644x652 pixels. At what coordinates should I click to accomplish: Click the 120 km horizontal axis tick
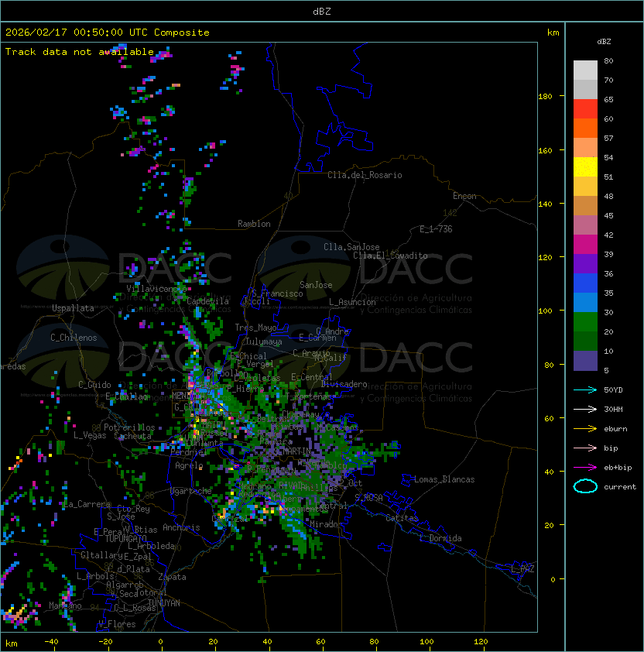(x=481, y=642)
